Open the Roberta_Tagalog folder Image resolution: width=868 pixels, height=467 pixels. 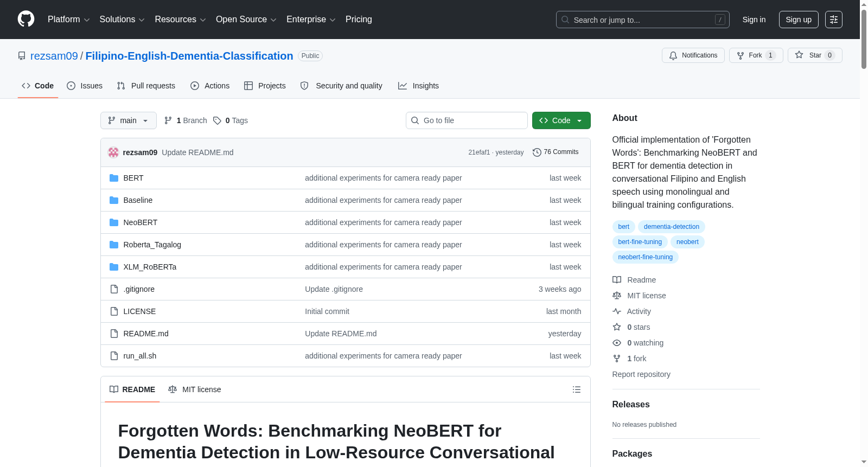[x=152, y=245]
